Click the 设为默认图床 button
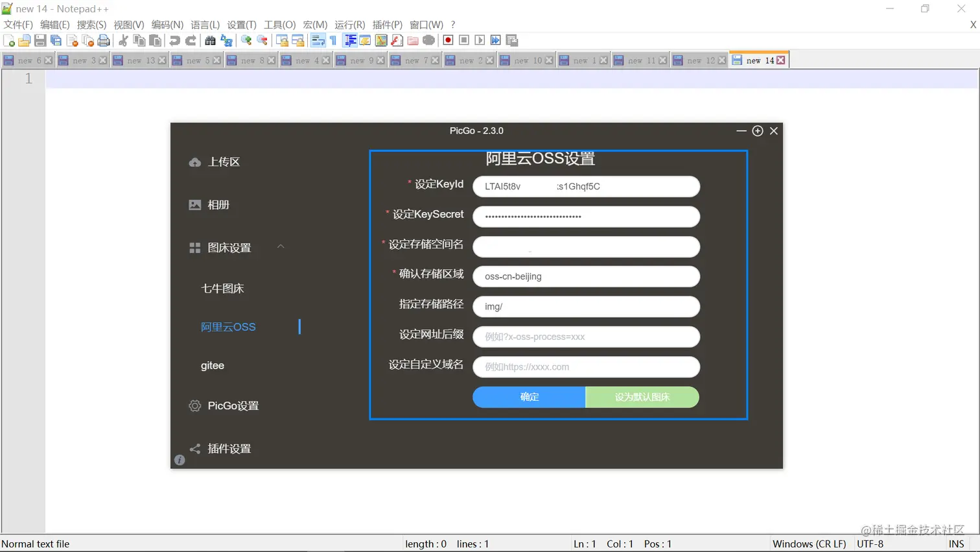The image size is (980, 552). [x=642, y=397]
